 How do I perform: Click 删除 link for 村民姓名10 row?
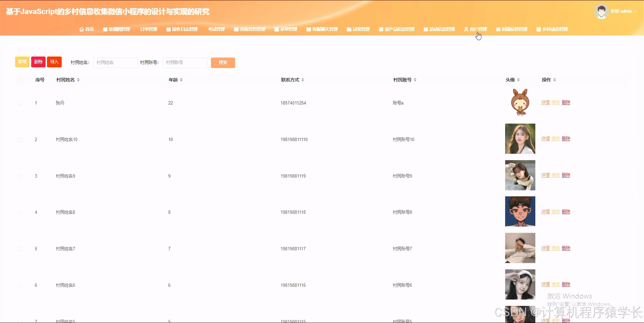click(x=566, y=139)
